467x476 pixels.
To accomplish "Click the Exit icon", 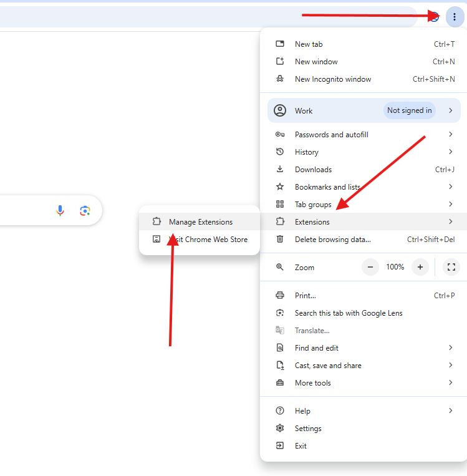I will 280,445.
